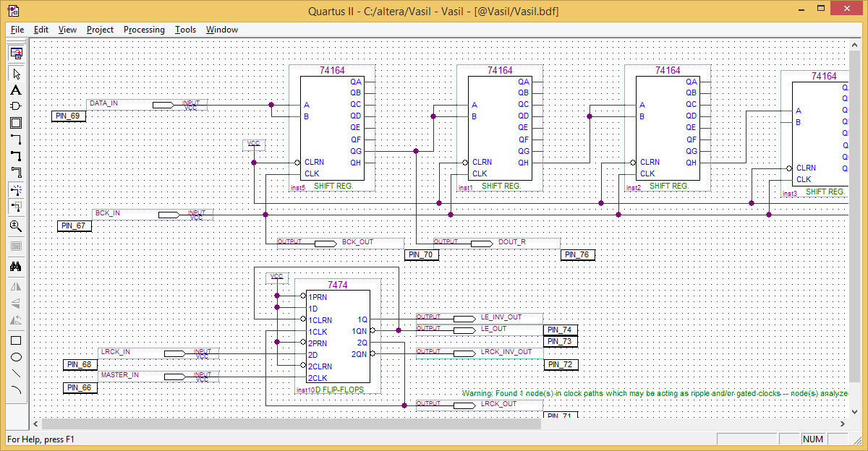868x451 pixels.
Task: Select the PIN_67 assignment label
Action: (75, 226)
